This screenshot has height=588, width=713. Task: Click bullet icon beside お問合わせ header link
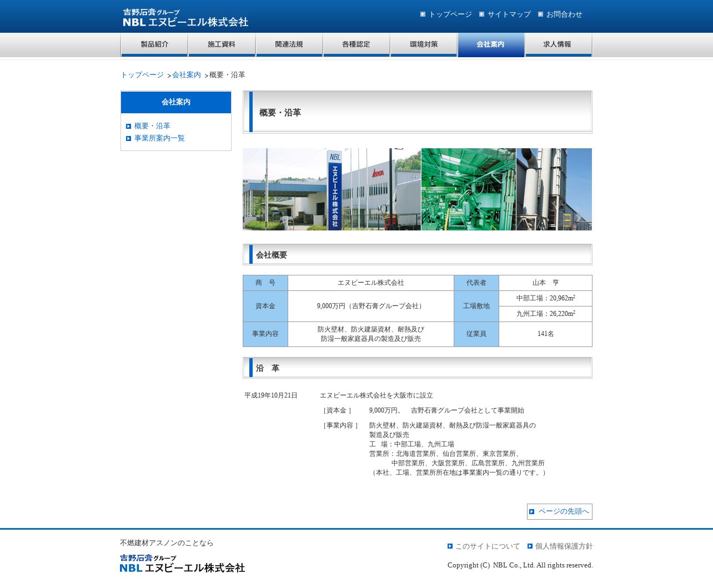click(x=540, y=14)
